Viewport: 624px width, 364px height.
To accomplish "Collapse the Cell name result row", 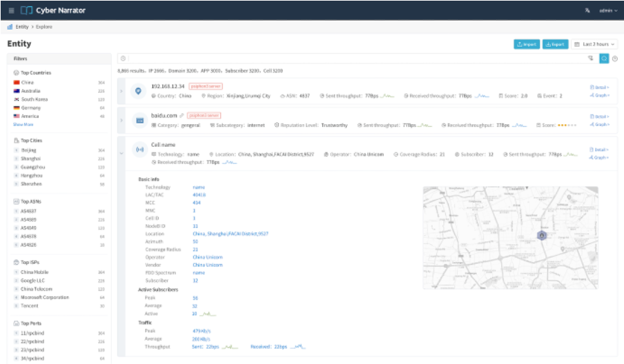I will (x=121, y=154).
